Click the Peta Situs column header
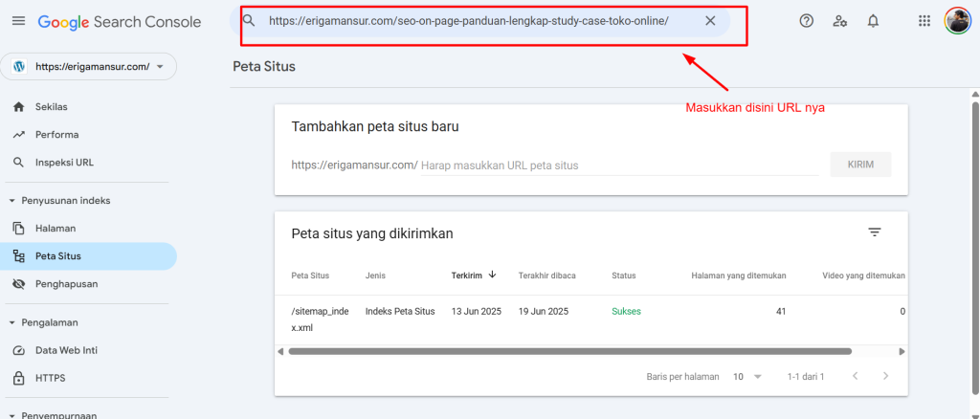 [x=310, y=276]
